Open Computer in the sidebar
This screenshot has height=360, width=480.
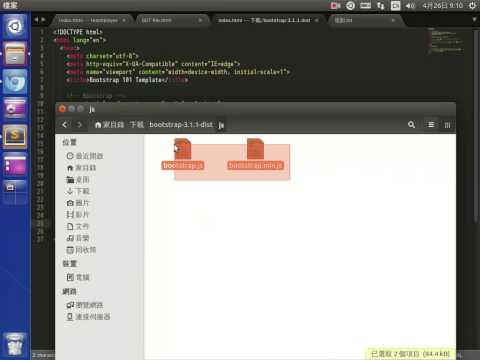(78, 277)
